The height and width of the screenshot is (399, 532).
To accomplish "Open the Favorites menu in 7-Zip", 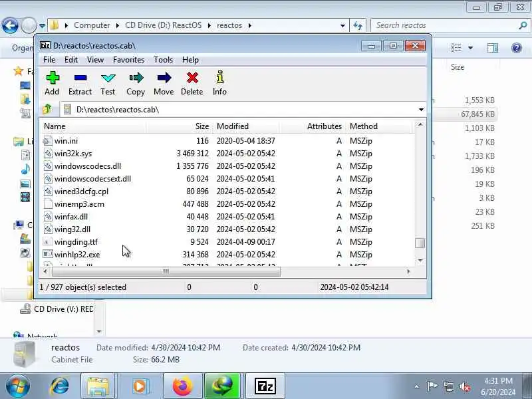I will pyautogui.click(x=128, y=60).
